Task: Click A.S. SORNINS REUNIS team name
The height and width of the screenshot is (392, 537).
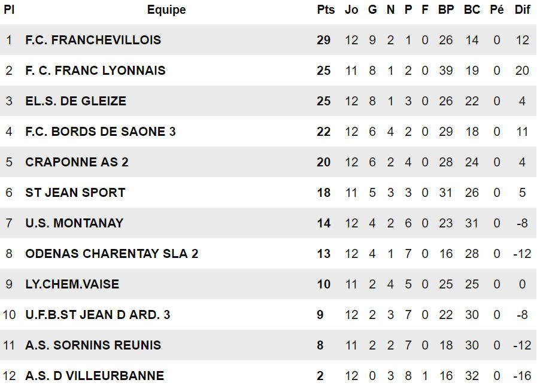Action: (93, 345)
